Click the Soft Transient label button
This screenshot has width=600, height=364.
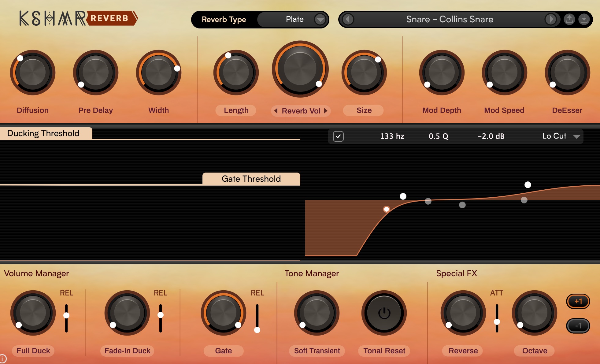tap(317, 351)
